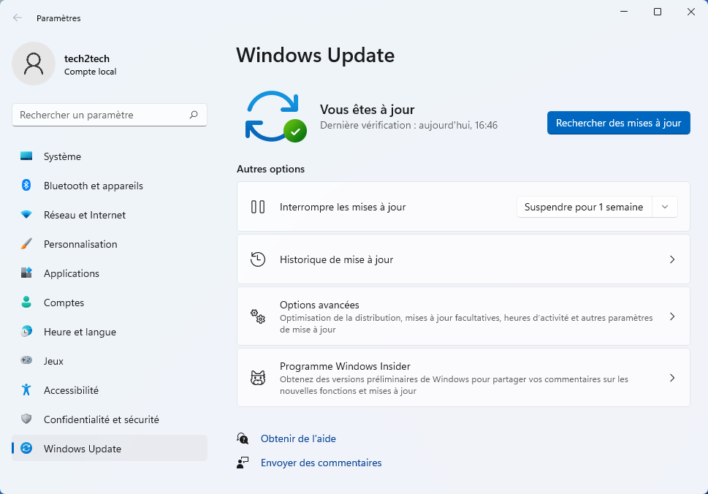708x494 pixels.
Task: Click the search magnifier icon
Action: point(194,115)
